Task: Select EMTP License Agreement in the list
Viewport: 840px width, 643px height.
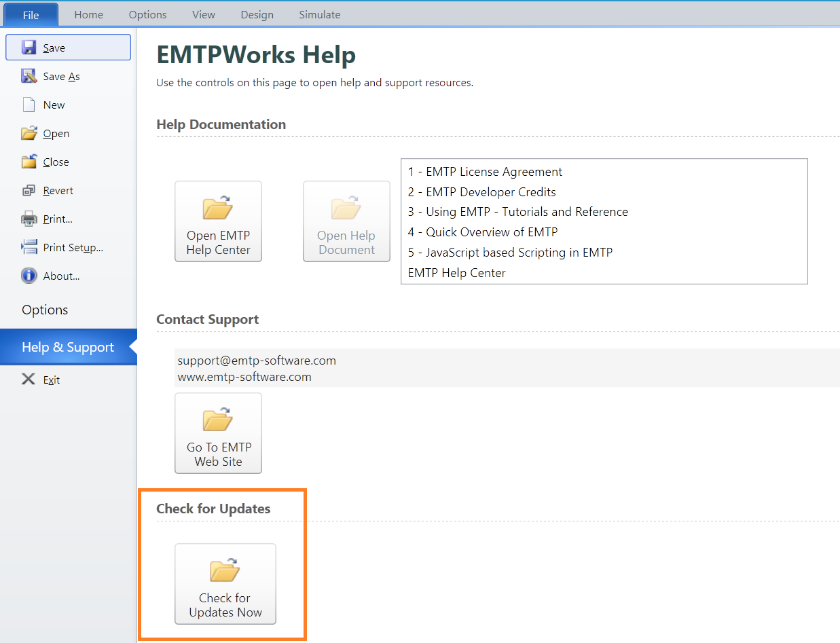Action: [485, 172]
